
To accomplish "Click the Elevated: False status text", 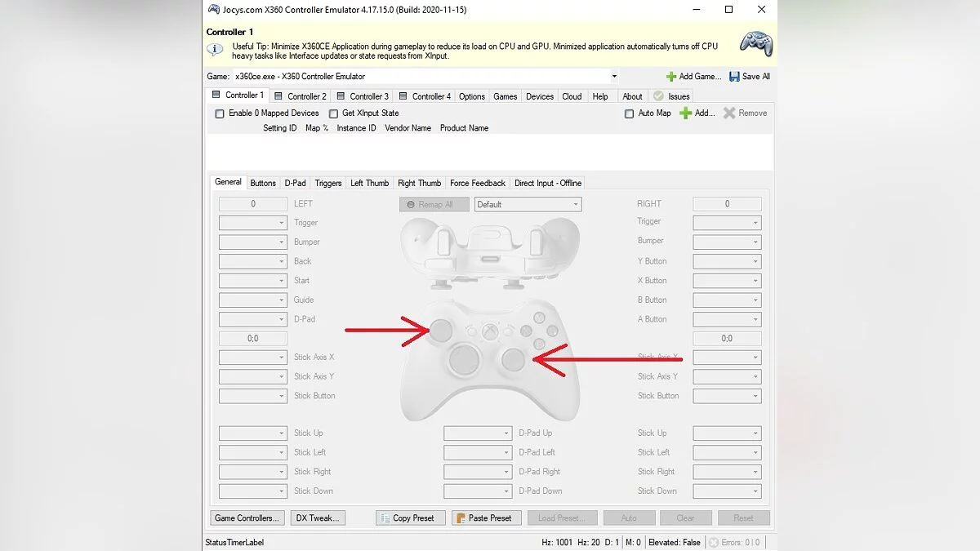I will pyautogui.click(x=674, y=542).
